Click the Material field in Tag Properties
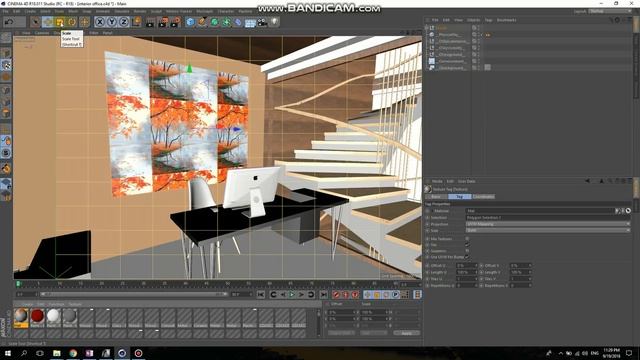The height and width of the screenshot is (360, 640). point(540,211)
